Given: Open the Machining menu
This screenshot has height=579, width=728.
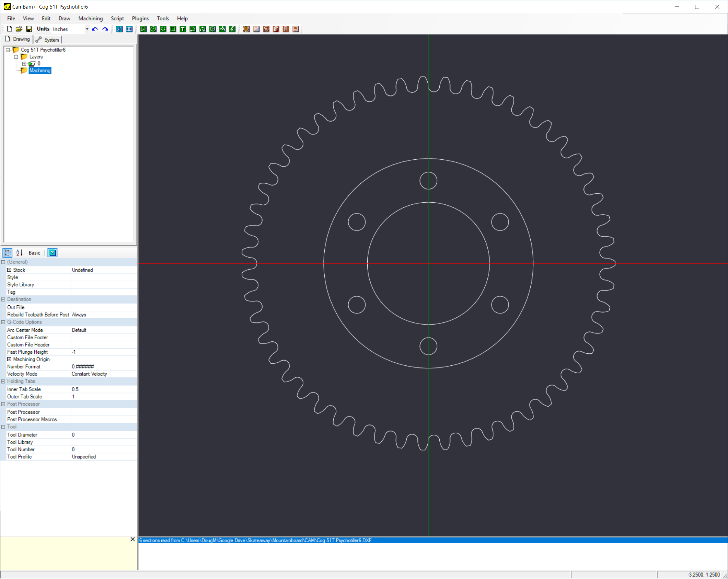Looking at the screenshot, I should [x=90, y=19].
